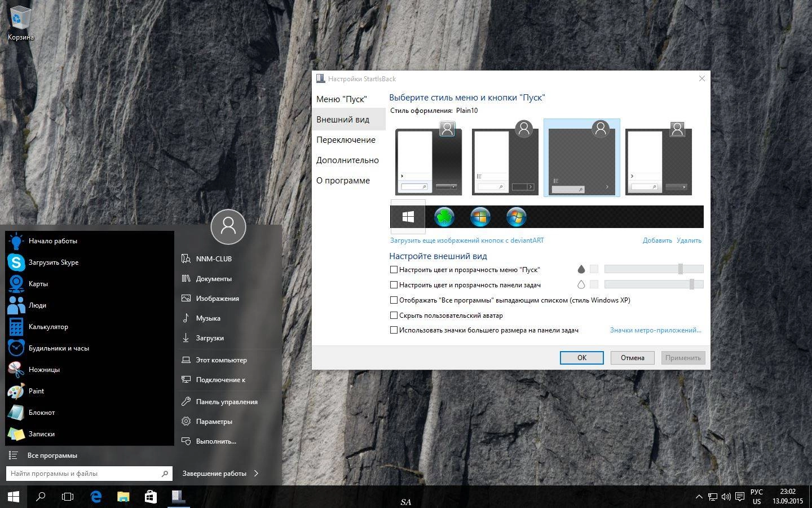Image resolution: width=812 pixels, height=508 pixels.
Task: Click taskbar transparency slider
Action: [x=654, y=284]
